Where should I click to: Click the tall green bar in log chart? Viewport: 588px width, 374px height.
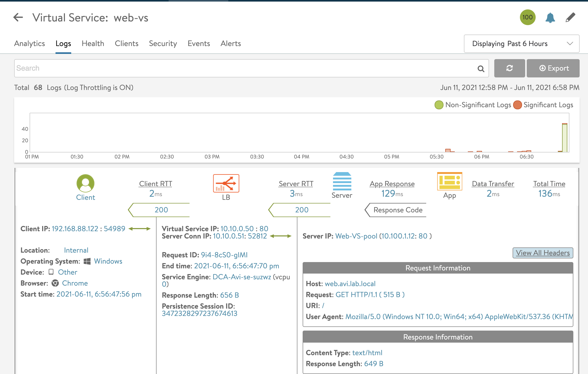pos(565,138)
